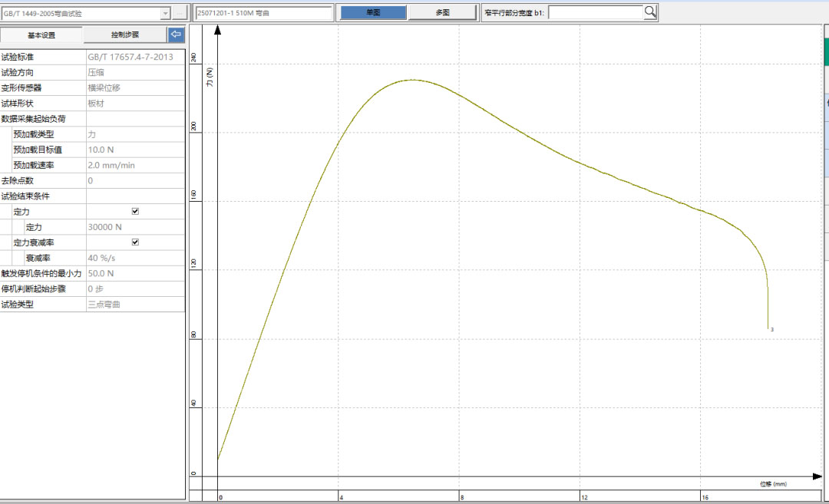The width and height of the screenshot is (829, 504).
Task: Toggle the 定力衰减率 checkbox
Action: [x=135, y=242]
